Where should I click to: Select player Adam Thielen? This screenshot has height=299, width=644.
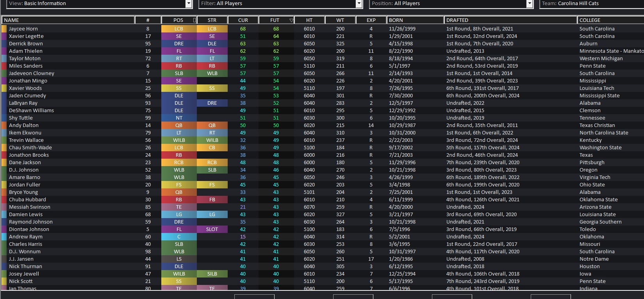(26, 51)
